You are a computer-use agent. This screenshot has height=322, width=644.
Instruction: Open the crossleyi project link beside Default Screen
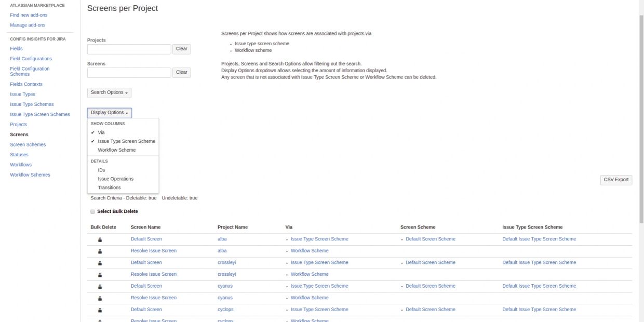(226, 262)
